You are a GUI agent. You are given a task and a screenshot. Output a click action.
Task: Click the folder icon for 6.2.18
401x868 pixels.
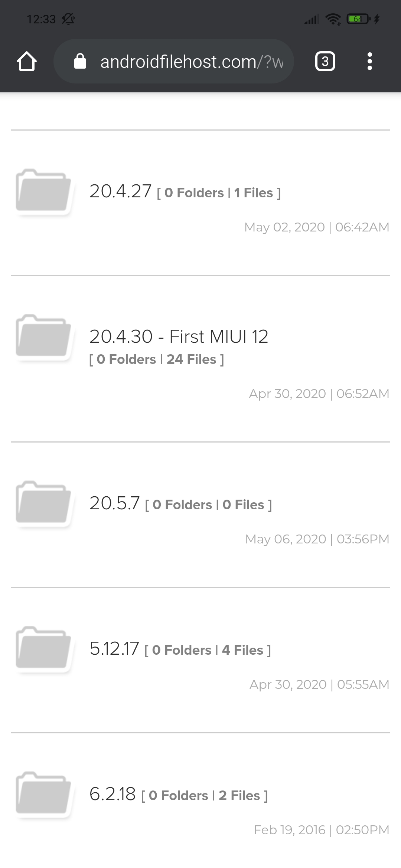tap(43, 794)
